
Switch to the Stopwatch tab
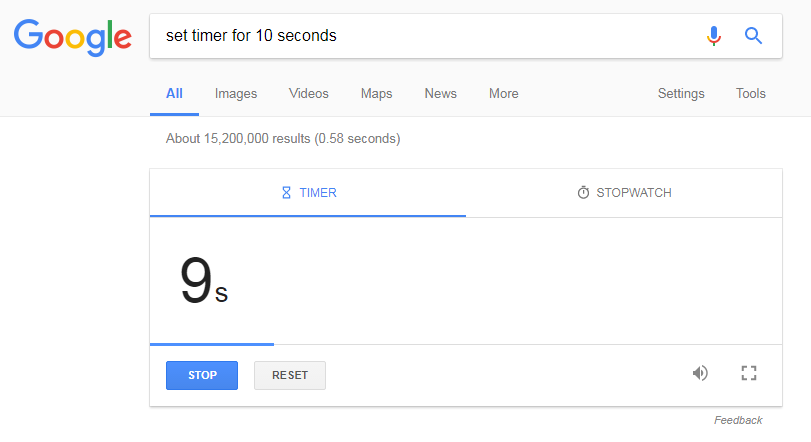624,193
